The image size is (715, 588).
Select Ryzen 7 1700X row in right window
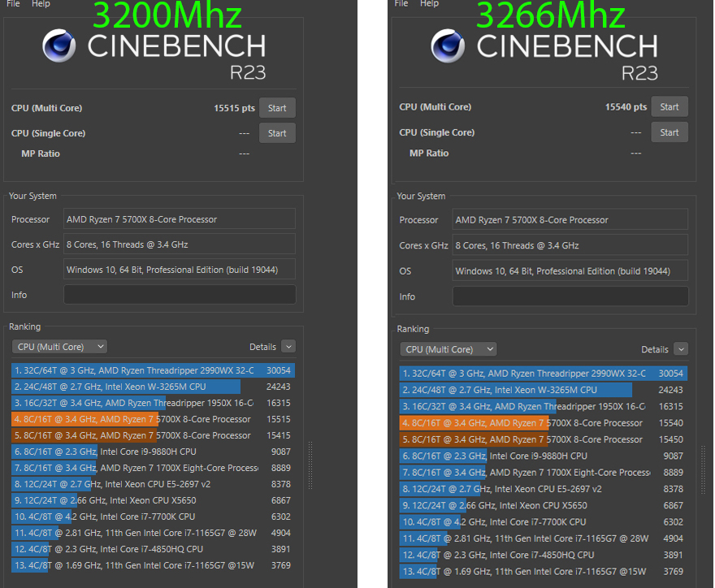(x=544, y=472)
